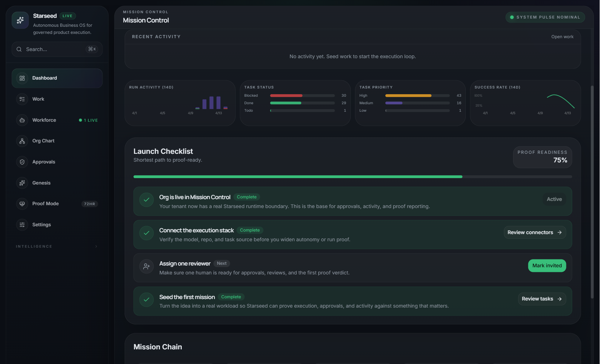Click the Blocked count 30
Viewport: 600px width, 364px height.
coord(344,96)
